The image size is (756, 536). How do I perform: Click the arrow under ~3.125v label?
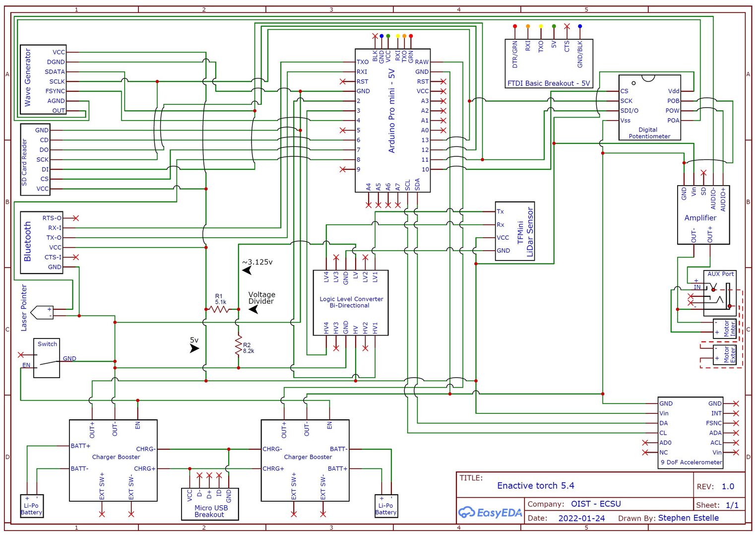(x=247, y=270)
